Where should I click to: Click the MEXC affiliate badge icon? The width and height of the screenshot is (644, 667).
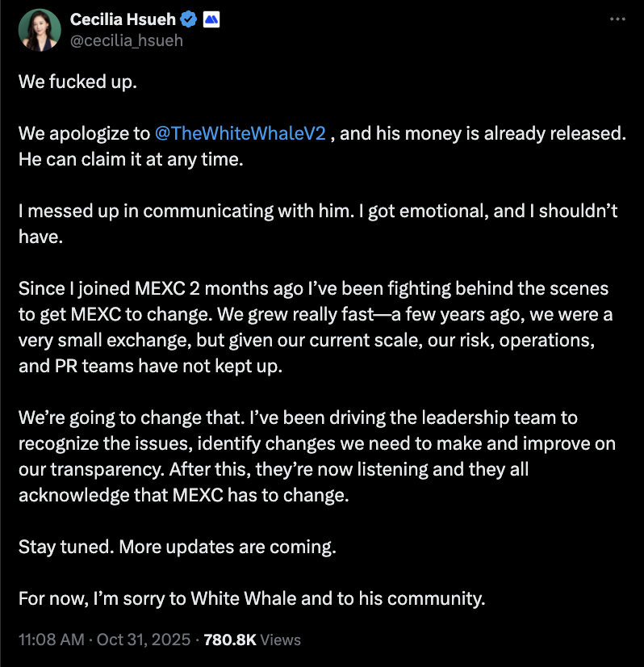click(212, 19)
